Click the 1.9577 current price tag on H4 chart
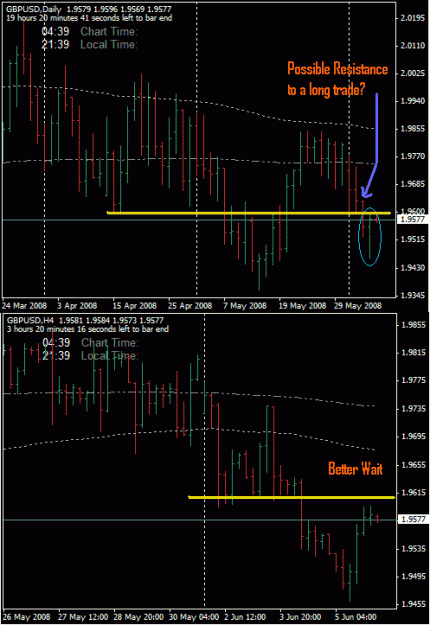 [412, 519]
